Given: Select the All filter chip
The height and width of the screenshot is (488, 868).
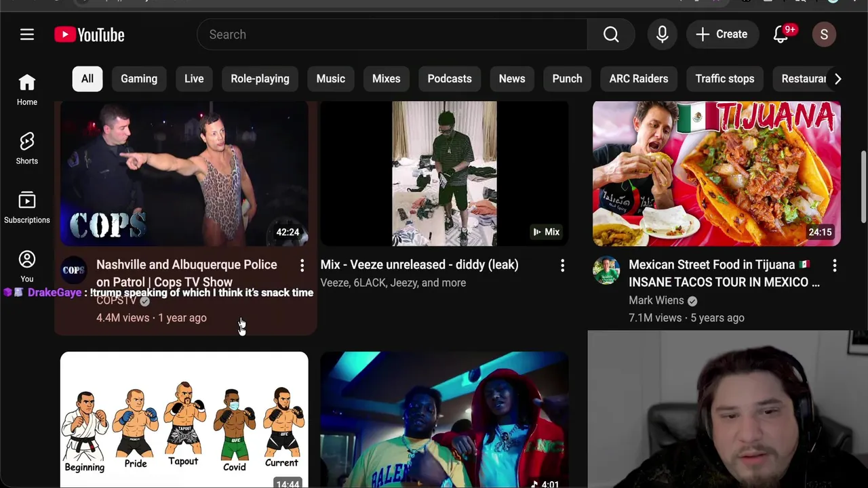Looking at the screenshot, I should coord(87,79).
